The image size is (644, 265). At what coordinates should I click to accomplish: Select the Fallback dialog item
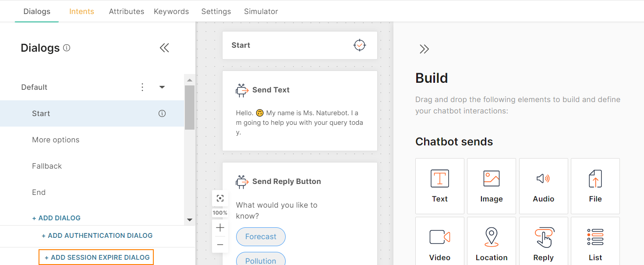[47, 166]
